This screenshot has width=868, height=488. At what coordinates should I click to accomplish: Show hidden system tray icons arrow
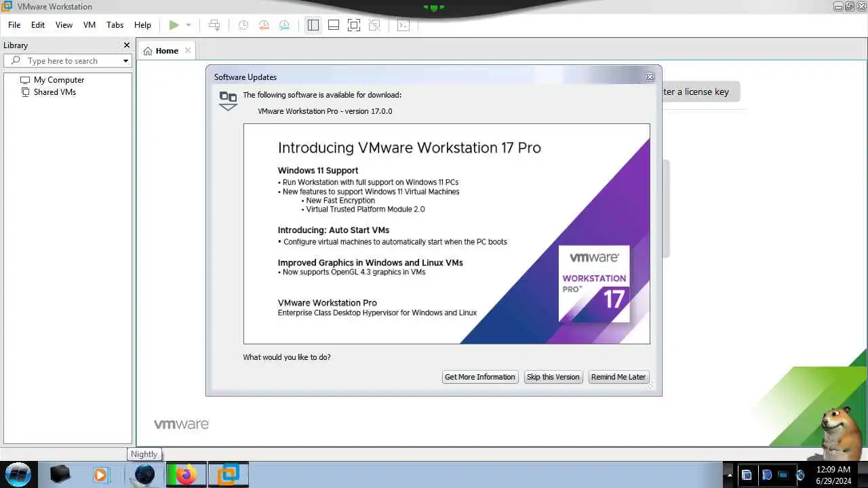[x=730, y=474]
